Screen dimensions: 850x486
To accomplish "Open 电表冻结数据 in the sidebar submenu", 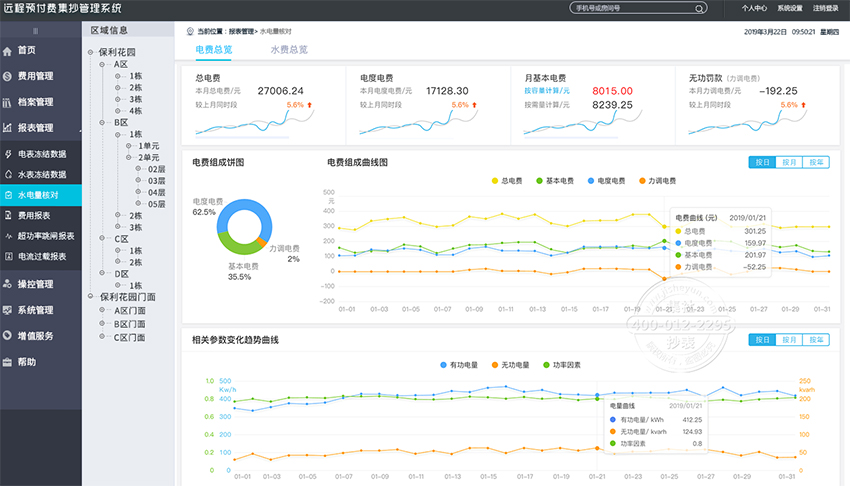I will 42,154.
